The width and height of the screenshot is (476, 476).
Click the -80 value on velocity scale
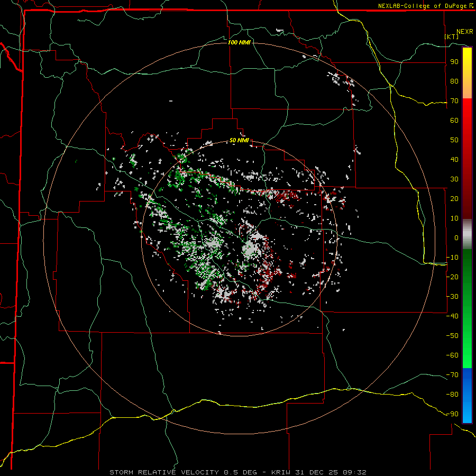coord(452,395)
